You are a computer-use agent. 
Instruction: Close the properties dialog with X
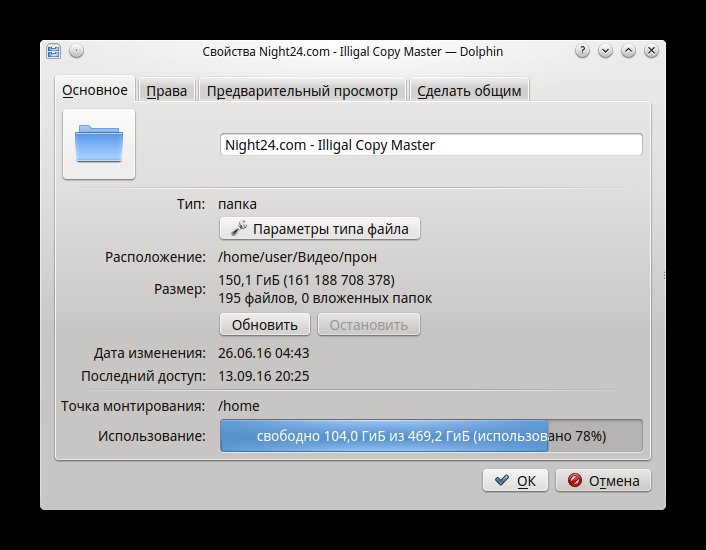click(x=651, y=51)
